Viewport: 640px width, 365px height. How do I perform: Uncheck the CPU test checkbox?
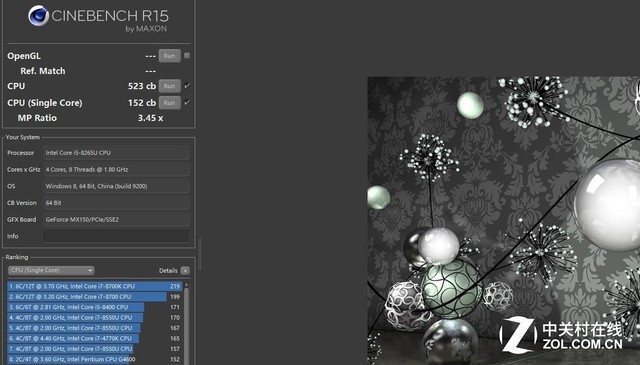pyautogui.click(x=187, y=86)
